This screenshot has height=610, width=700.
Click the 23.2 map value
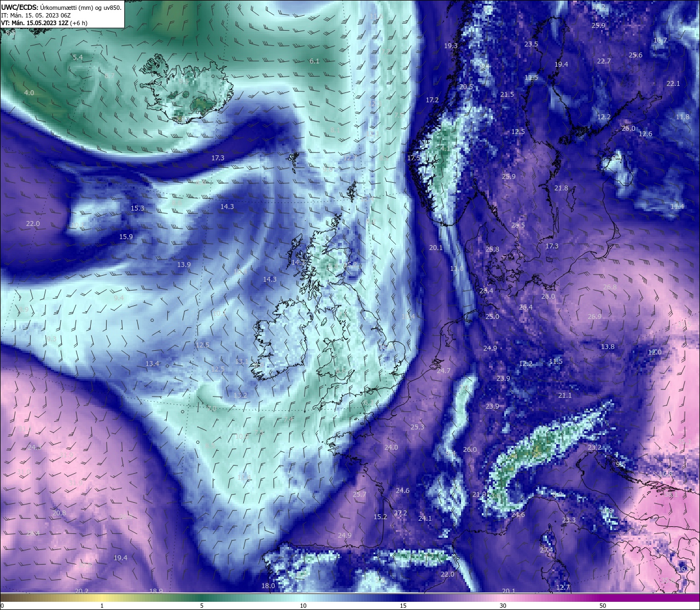click(594, 448)
